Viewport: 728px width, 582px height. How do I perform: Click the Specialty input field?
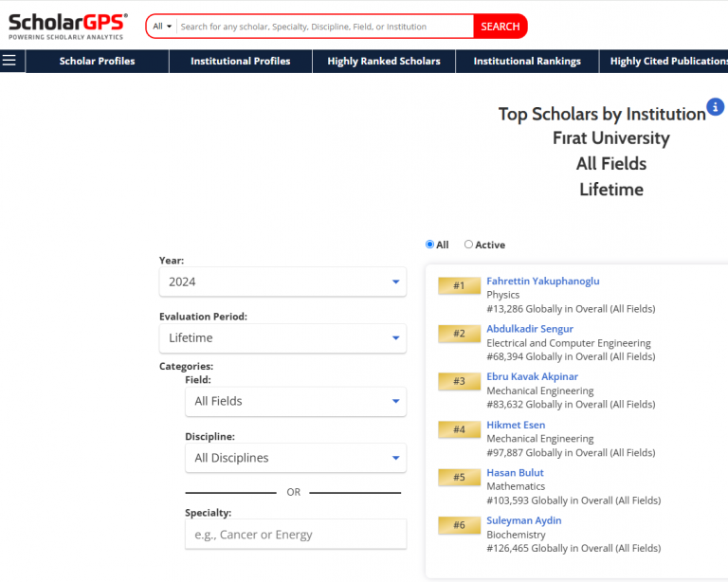pos(296,535)
